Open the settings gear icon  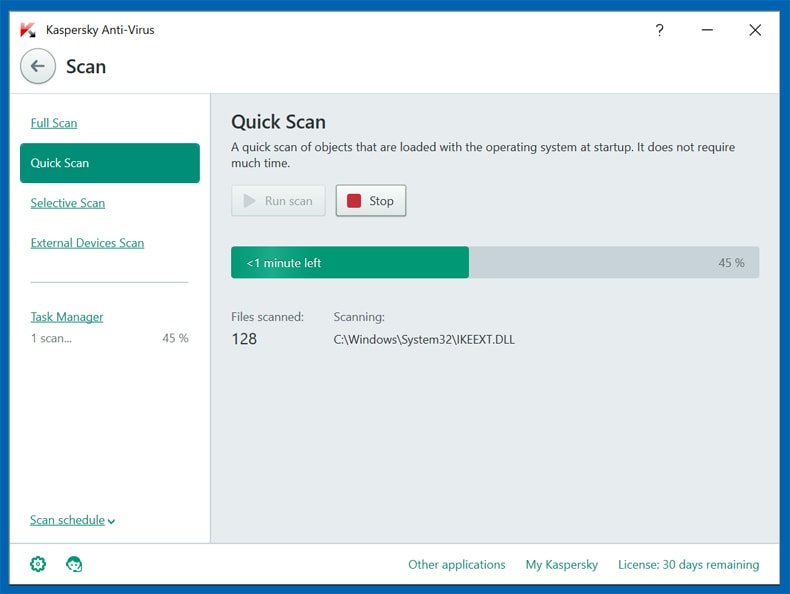tap(38, 564)
